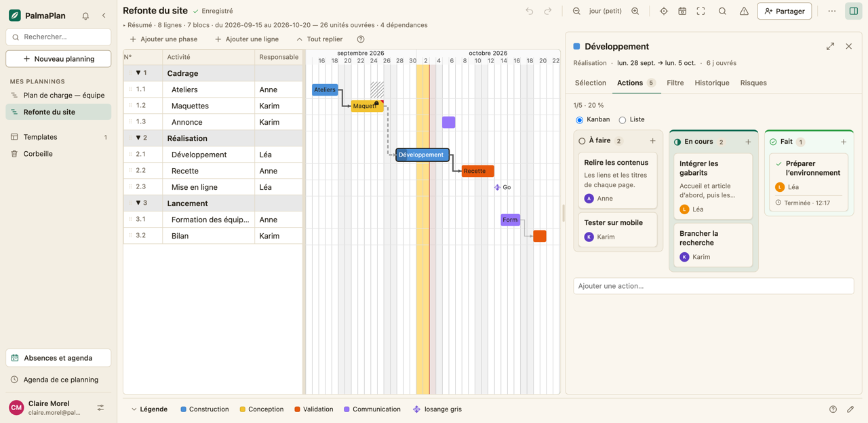Click Ajouter une phase
Image resolution: width=868 pixels, height=423 pixels.
click(x=163, y=39)
